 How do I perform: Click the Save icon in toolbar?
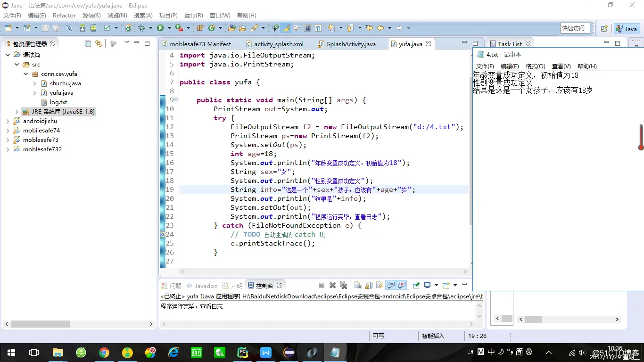(x=45, y=28)
